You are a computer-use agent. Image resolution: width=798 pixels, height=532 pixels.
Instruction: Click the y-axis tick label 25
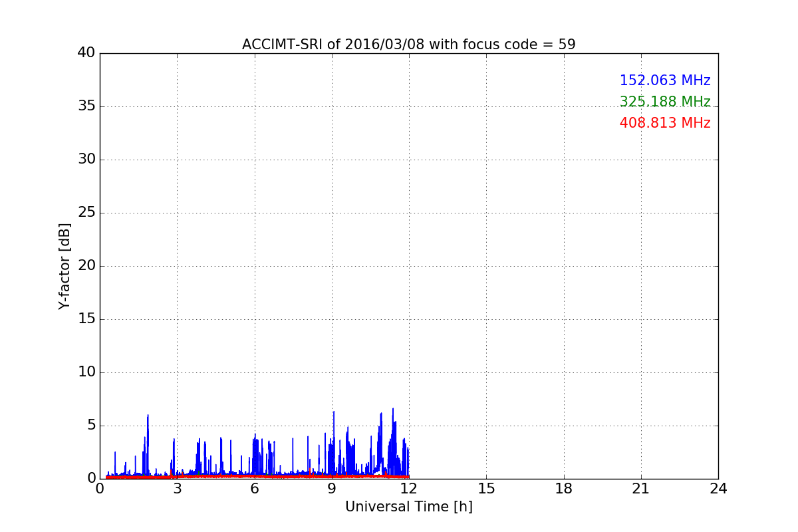click(86, 213)
